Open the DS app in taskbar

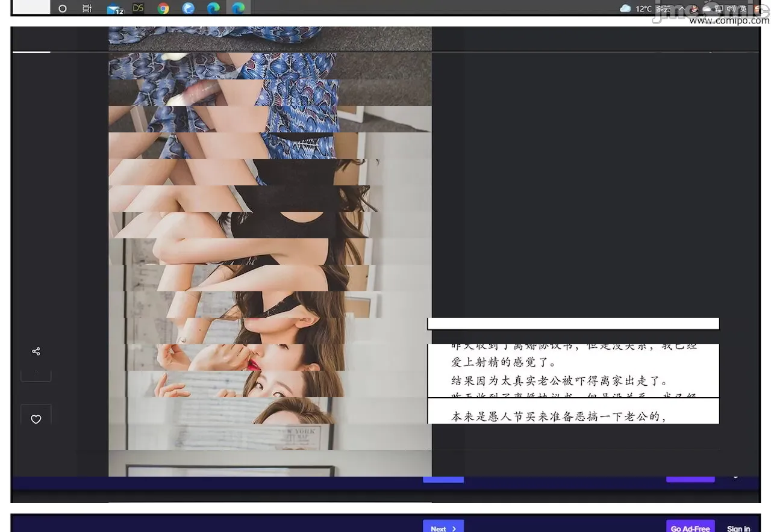(x=138, y=8)
